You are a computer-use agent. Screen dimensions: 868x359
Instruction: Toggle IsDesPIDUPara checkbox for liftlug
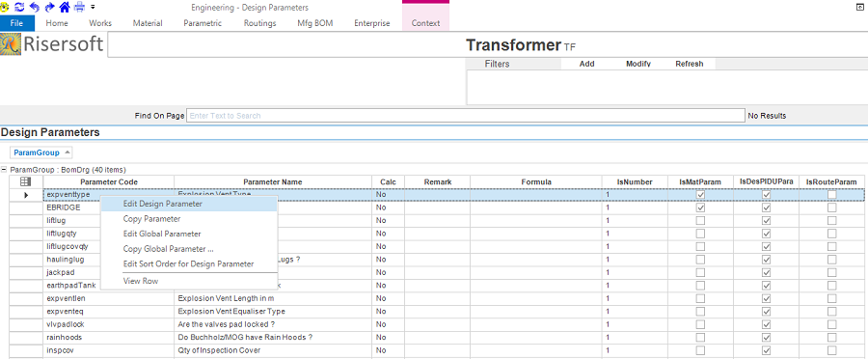coord(766,220)
